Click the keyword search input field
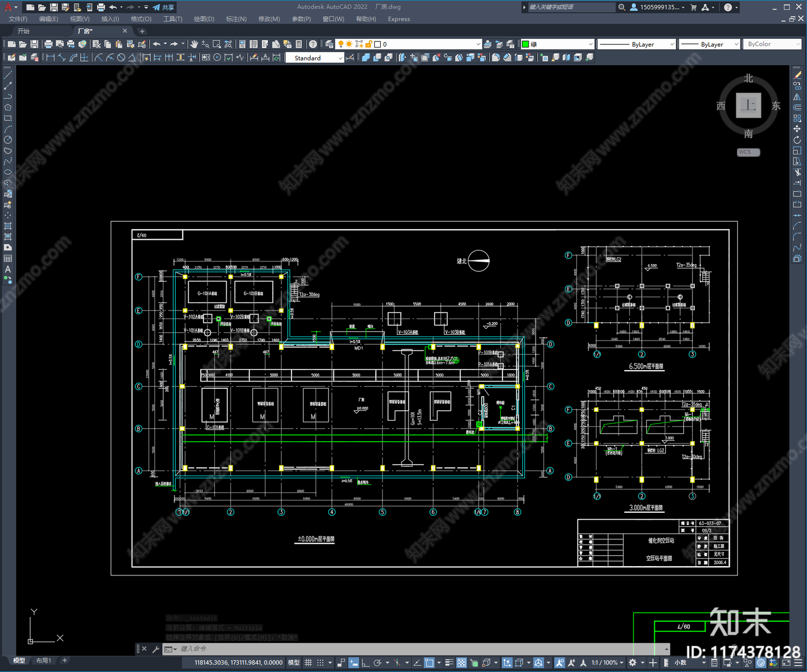Image resolution: width=807 pixels, height=672 pixels. click(571, 7)
